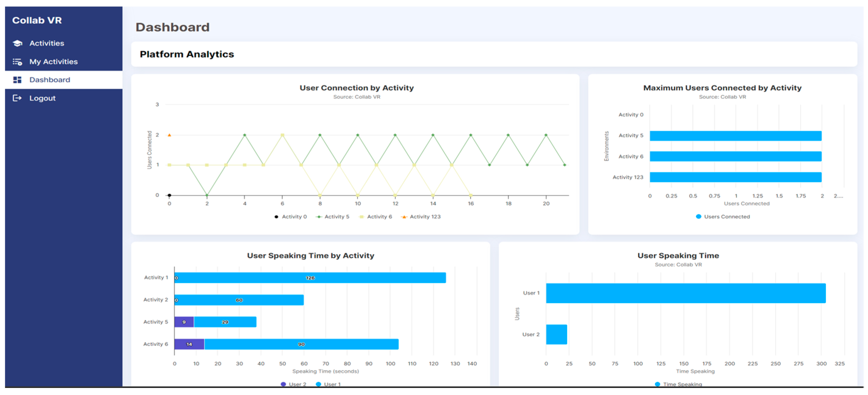Click the User 1 speaking time bar
868x395 pixels.
pyautogui.click(x=686, y=293)
